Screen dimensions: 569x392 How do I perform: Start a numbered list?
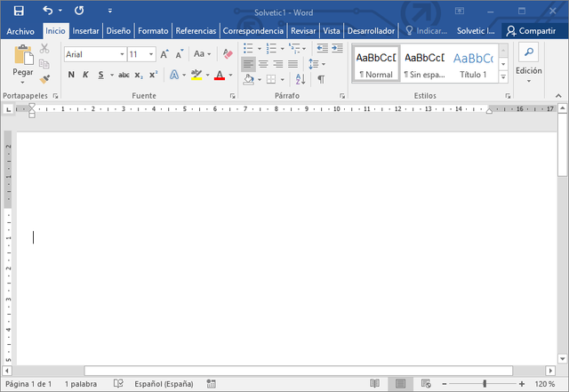[271, 48]
